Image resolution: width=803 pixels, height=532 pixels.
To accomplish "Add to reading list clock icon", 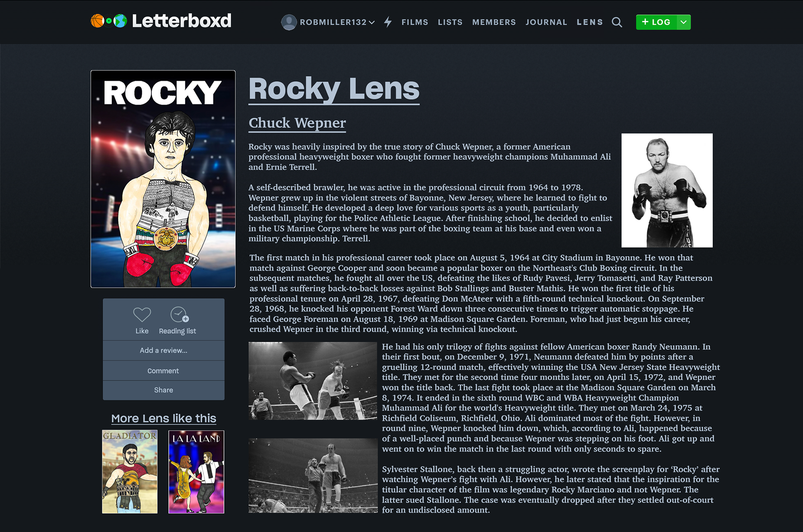I will tap(179, 315).
